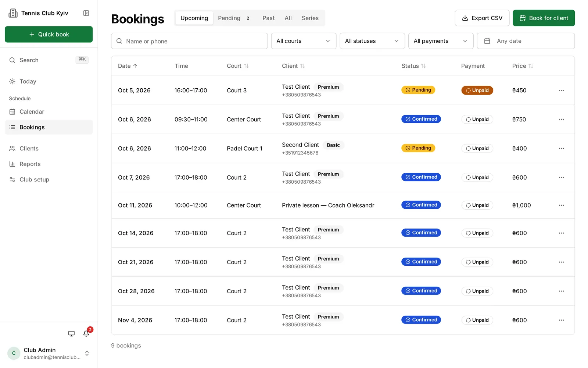Open Club setup in the sidebar
This screenshot has width=588, height=368.
49,180
